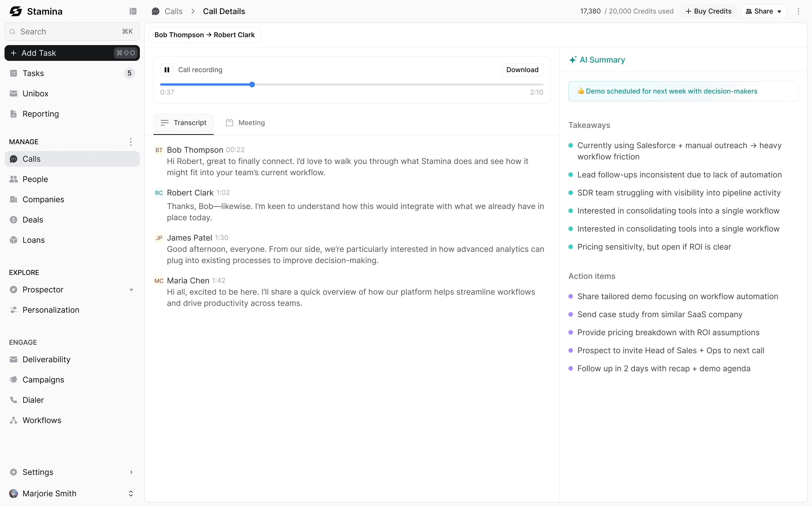812x507 pixels.
Task: Open Marjorie Smith account switcher
Action: coord(131,493)
